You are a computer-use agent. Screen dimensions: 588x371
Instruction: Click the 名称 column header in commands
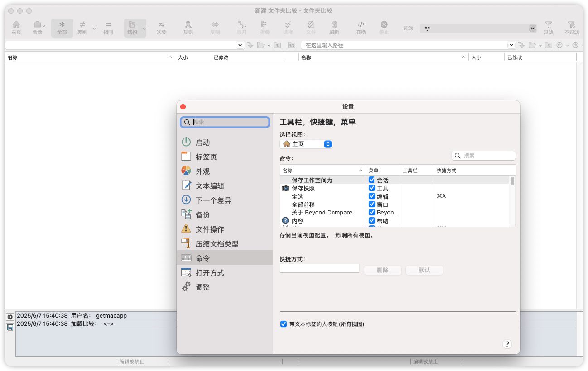click(x=322, y=171)
